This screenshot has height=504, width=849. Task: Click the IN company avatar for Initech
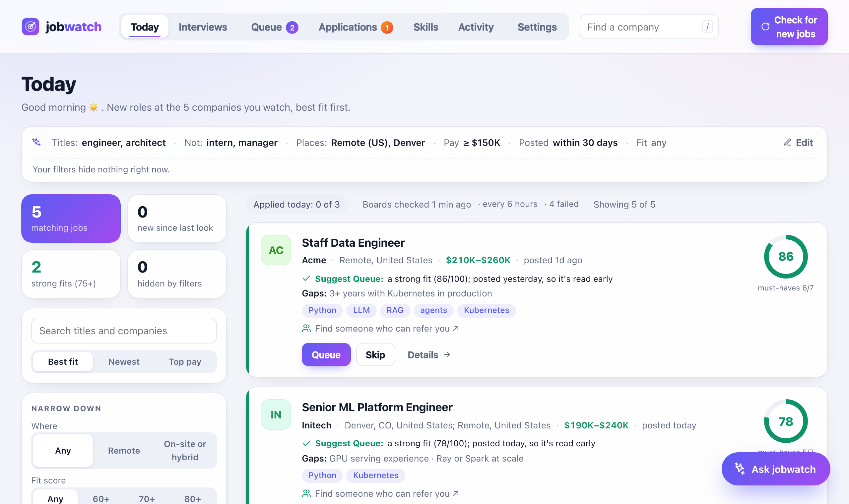(276, 414)
